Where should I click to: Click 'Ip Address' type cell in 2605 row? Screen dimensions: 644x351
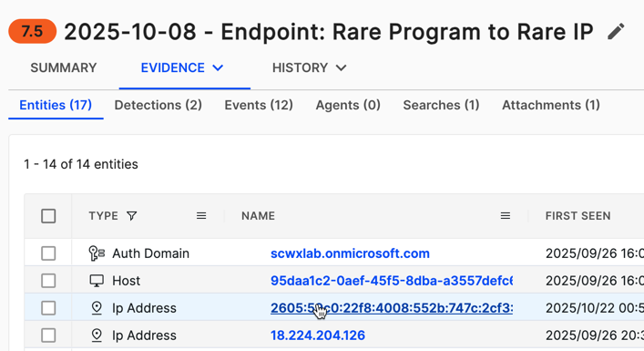pos(144,308)
